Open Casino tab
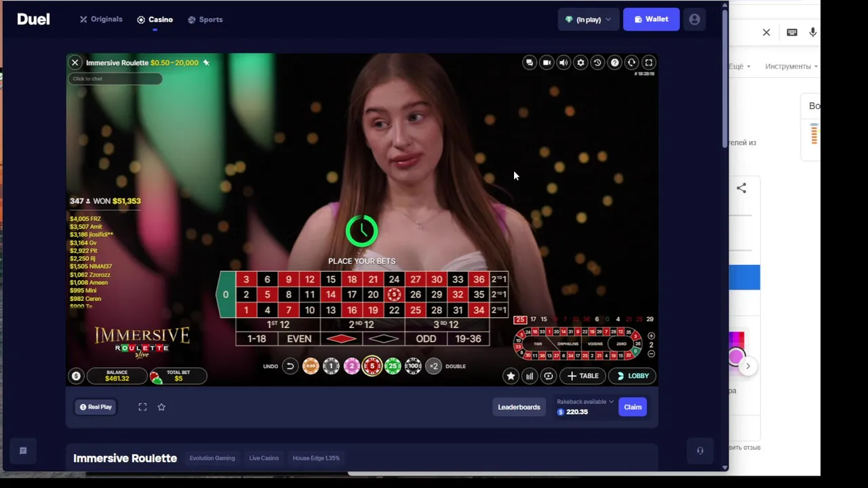This screenshot has height=488, width=868. pyautogui.click(x=155, y=20)
